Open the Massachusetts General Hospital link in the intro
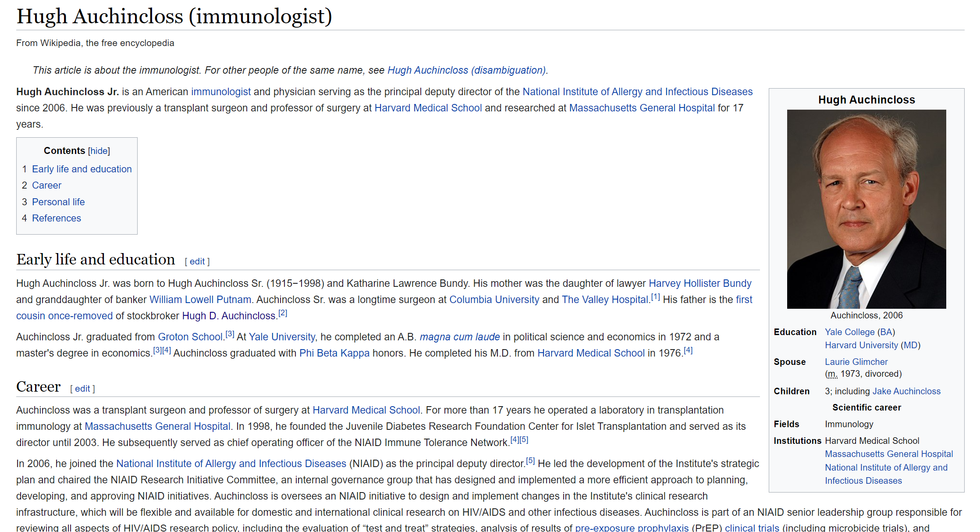This screenshot has width=980, height=532. [642, 108]
